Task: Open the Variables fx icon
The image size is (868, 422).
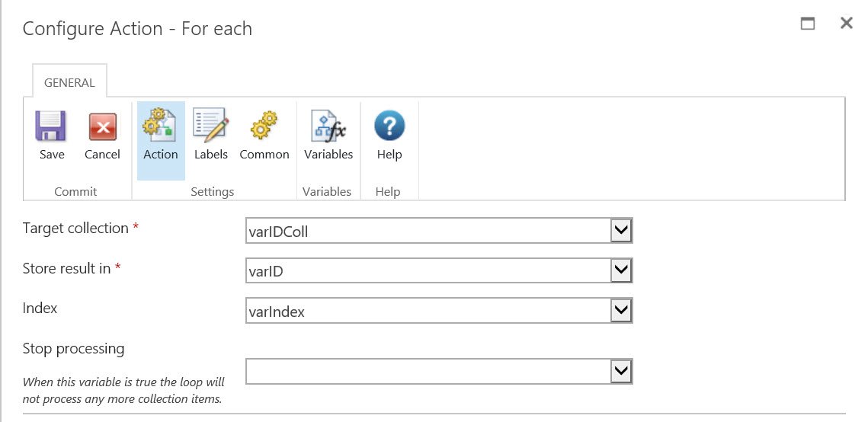Action: pos(328,126)
